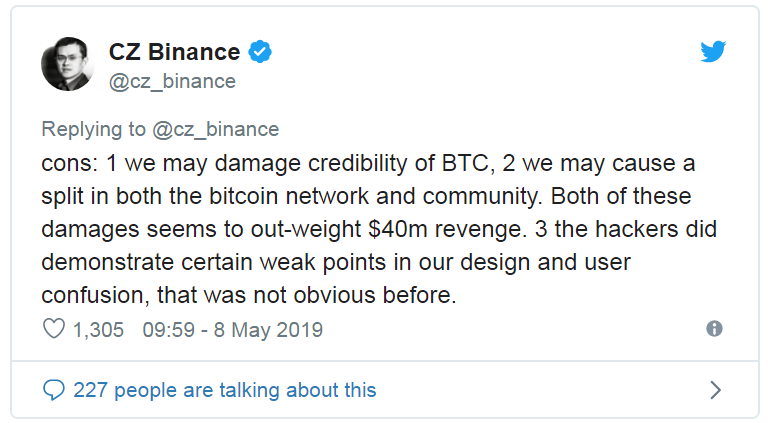Like the tweet with the heart icon
The width and height of the screenshot is (768, 423).
53,329
